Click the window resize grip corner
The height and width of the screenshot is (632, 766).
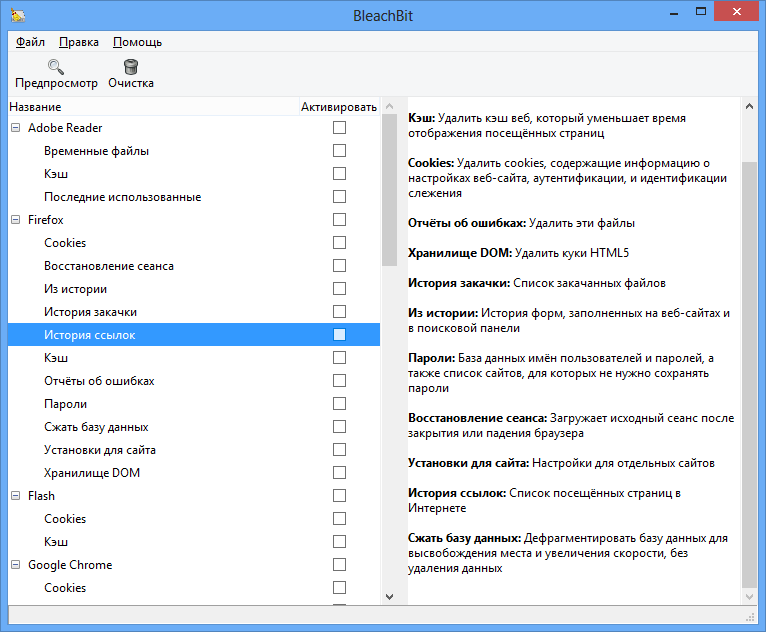(x=750, y=617)
